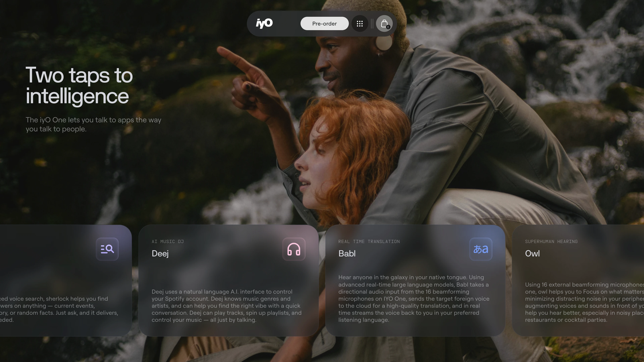This screenshot has height=362, width=644.
Task: Click the purple voice search icon
Action: coord(107,249)
